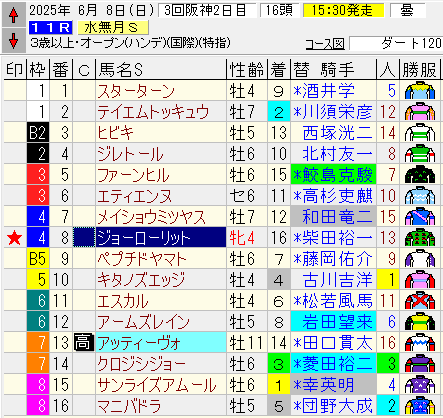Select the highlighted ジョーローリット row

coord(221,238)
